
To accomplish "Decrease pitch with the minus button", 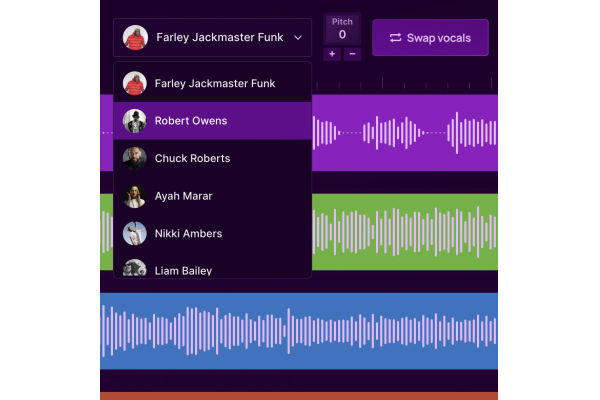I will pyautogui.click(x=352, y=54).
